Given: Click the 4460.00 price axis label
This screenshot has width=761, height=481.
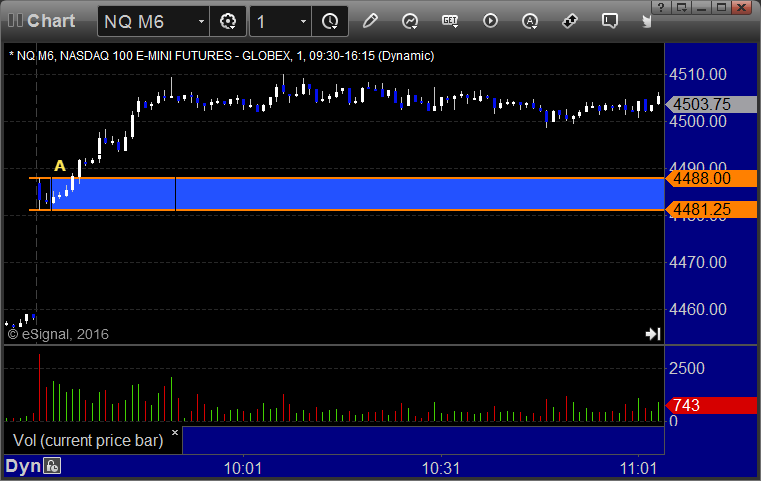Looking at the screenshot, I should click(698, 309).
